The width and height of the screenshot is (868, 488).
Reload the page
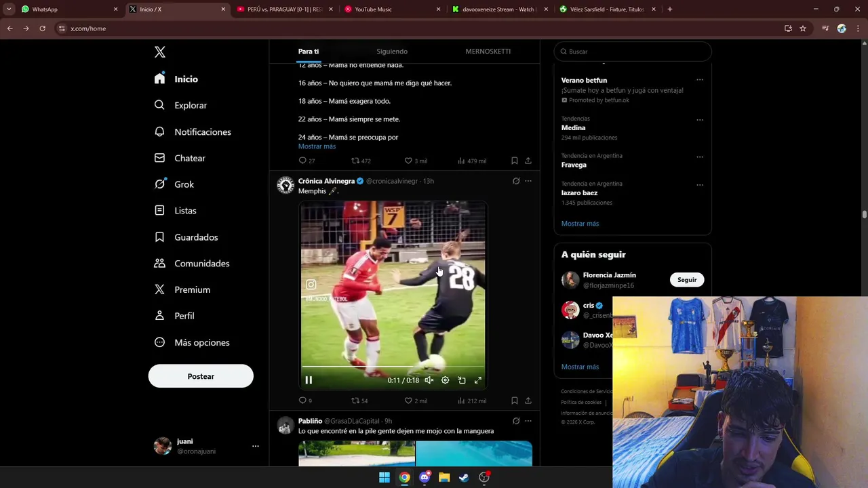pyautogui.click(x=42, y=28)
